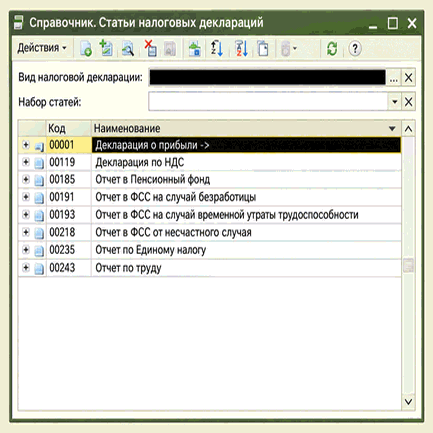Screen dimensions: 433x433
Task: Click the grayed-out document icon after red X
Action: 170,49
